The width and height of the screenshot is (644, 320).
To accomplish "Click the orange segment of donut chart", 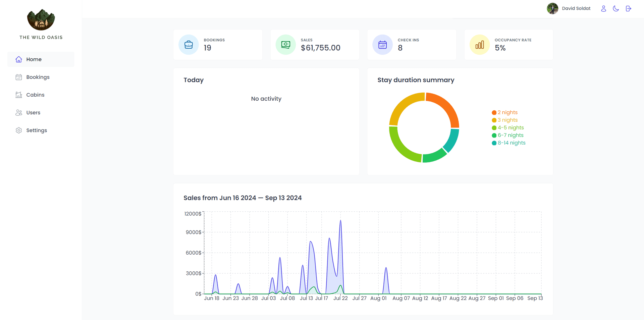I will point(445,106).
